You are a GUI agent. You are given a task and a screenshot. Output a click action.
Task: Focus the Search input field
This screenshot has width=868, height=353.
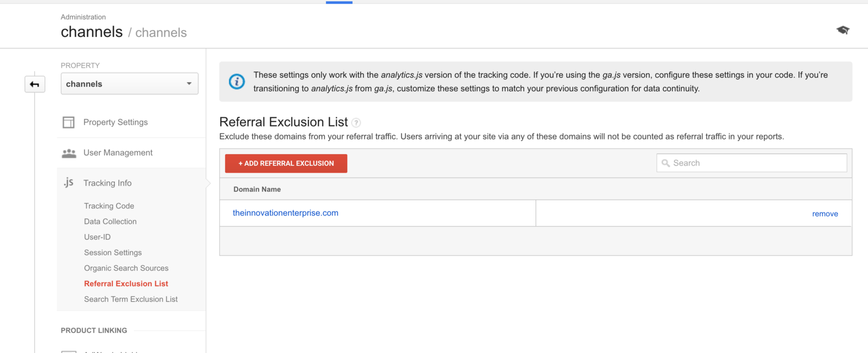752,163
